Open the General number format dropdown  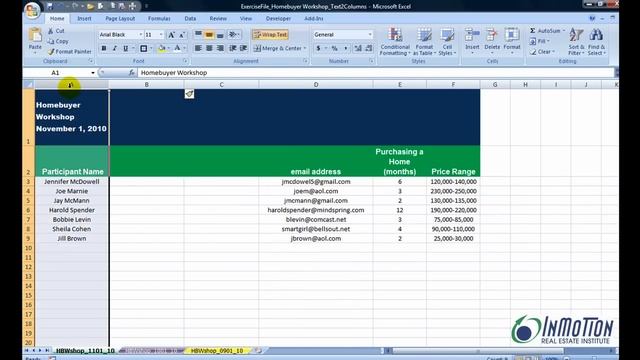(370, 35)
